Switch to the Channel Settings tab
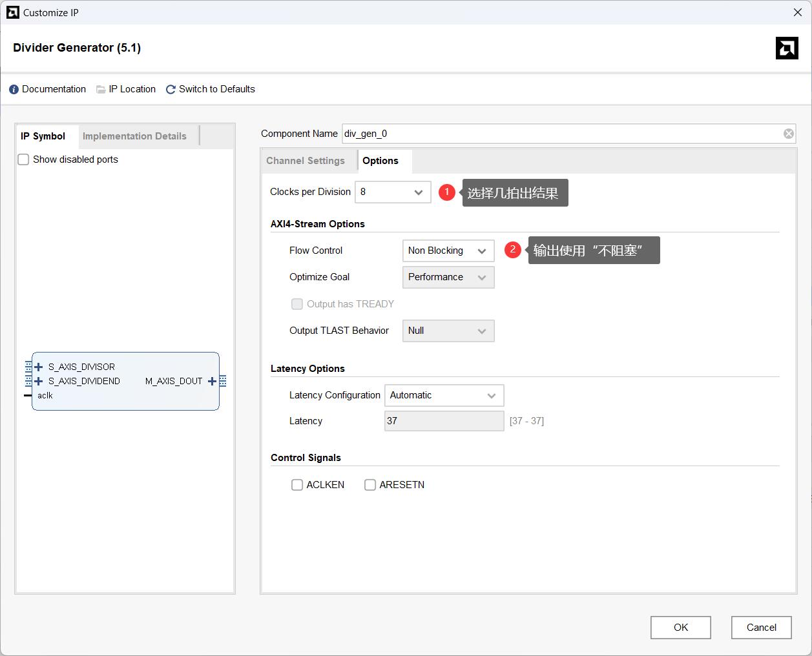 [x=306, y=161]
